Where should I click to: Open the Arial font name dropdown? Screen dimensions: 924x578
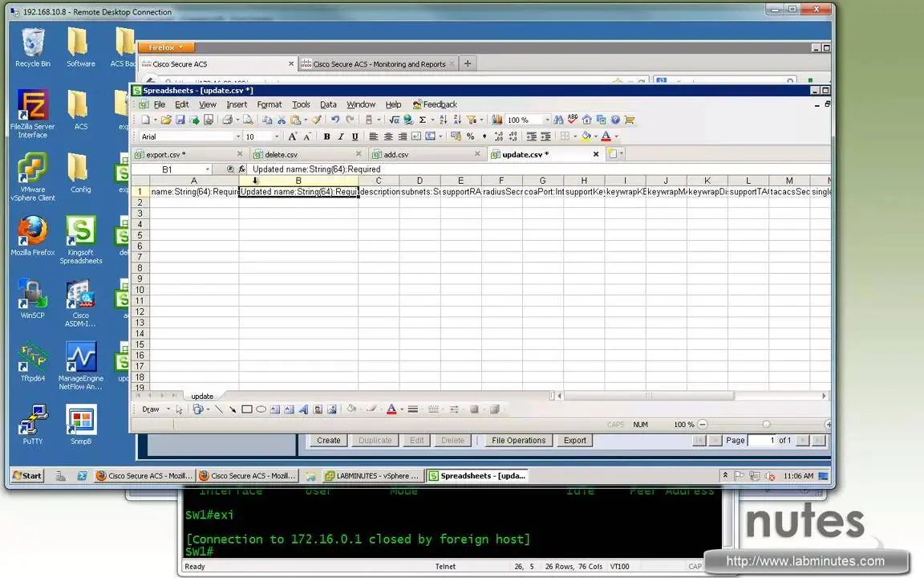238,136
